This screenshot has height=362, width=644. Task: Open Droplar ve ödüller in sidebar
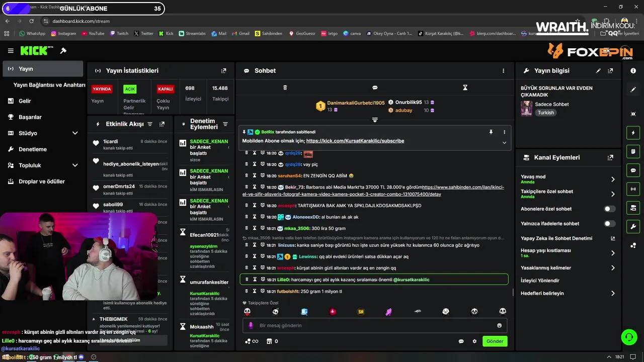click(43, 182)
